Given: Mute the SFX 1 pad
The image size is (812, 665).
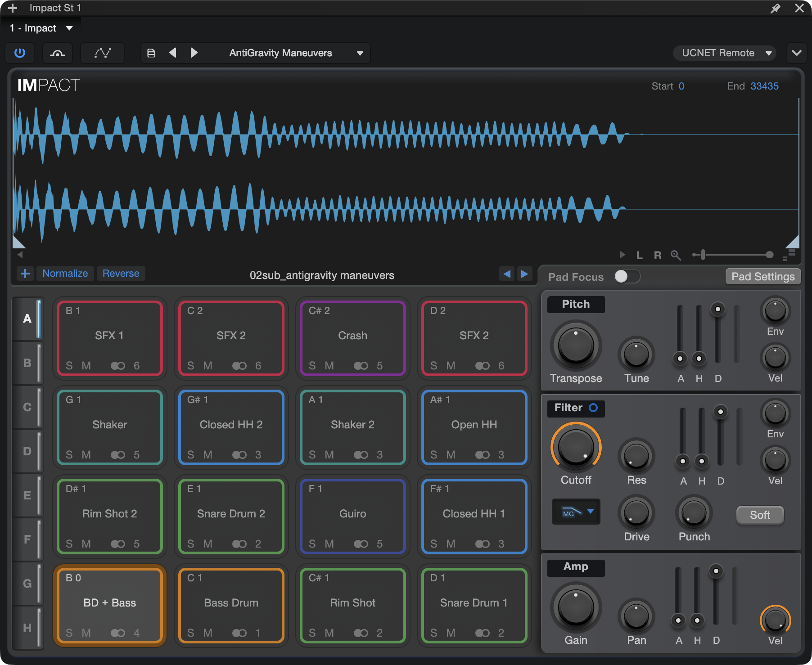Looking at the screenshot, I should tap(86, 366).
